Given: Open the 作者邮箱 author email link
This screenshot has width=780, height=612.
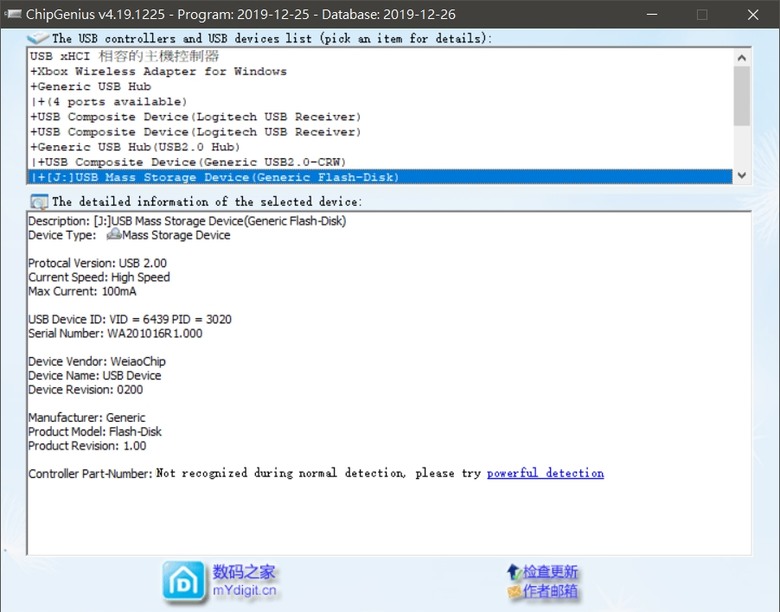Looking at the screenshot, I should 550,591.
